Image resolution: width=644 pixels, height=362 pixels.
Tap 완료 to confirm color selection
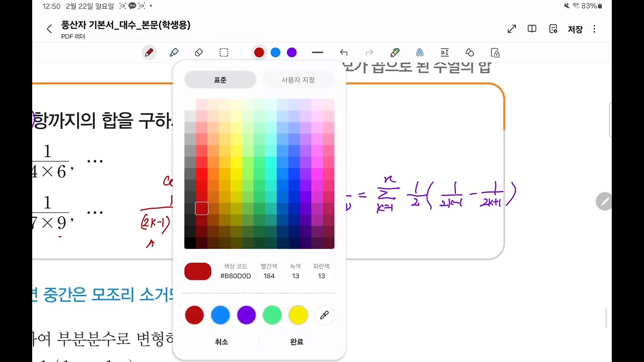point(297,342)
